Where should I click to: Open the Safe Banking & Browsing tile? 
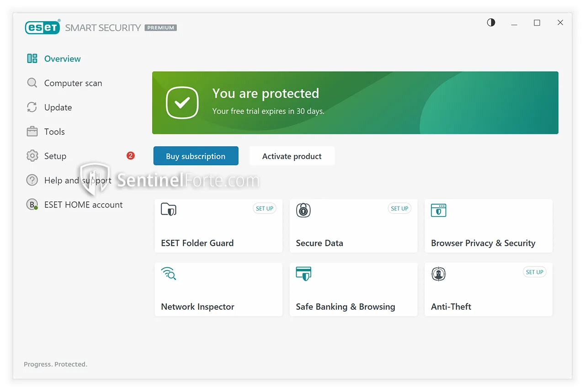(x=353, y=290)
